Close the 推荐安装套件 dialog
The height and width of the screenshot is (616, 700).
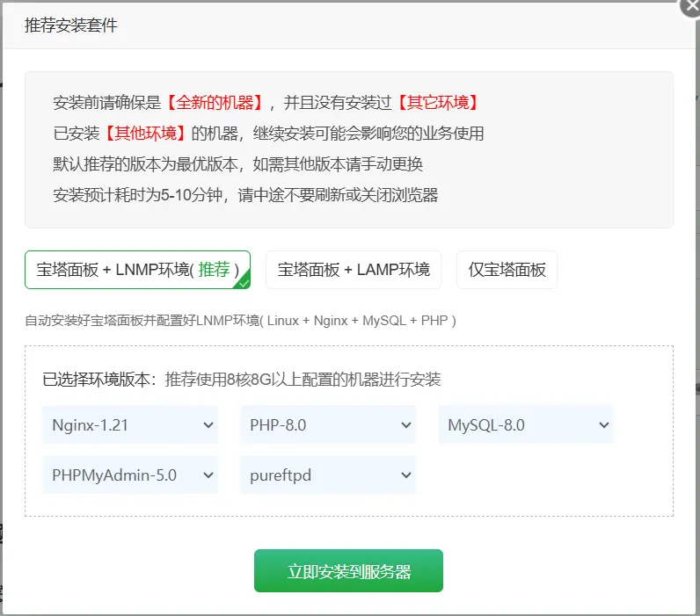click(x=691, y=6)
